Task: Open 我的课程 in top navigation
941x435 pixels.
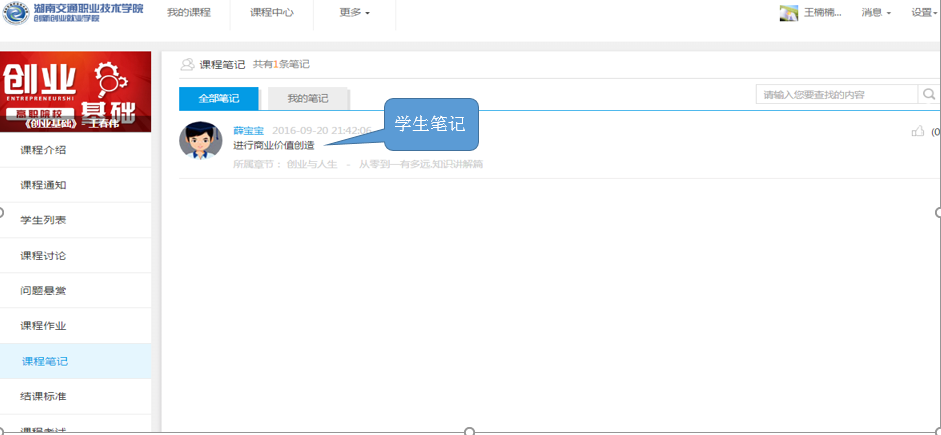Action: 187,13
